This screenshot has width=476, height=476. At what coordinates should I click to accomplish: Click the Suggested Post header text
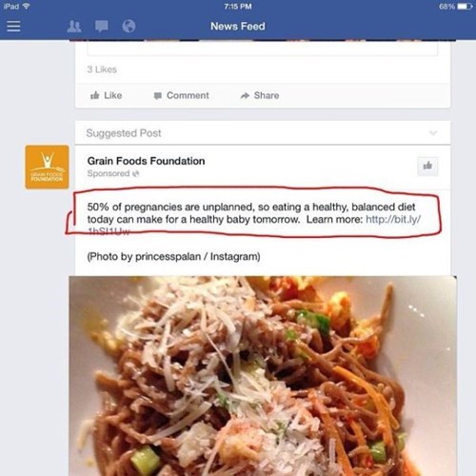(x=124, y=133)
